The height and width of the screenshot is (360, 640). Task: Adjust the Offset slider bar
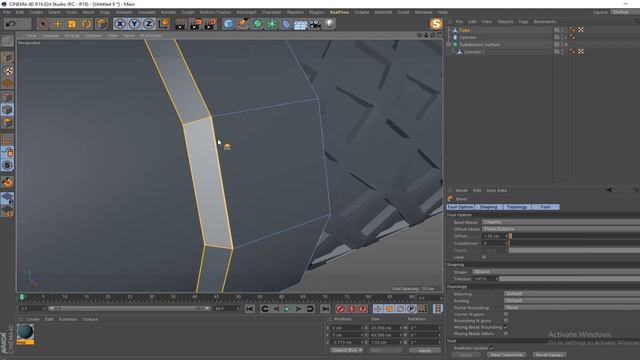tap(574, 236)
